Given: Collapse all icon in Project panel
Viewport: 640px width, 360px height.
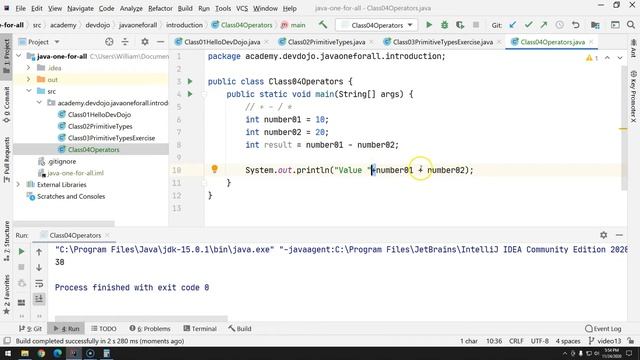Looking at the screenshot, I should [125, 42].
